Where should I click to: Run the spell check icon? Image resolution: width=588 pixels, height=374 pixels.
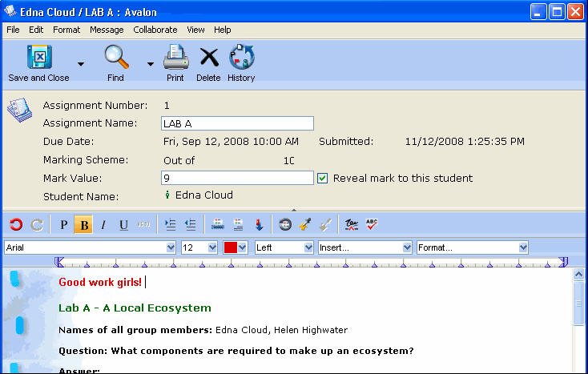(x=372, y=225)
